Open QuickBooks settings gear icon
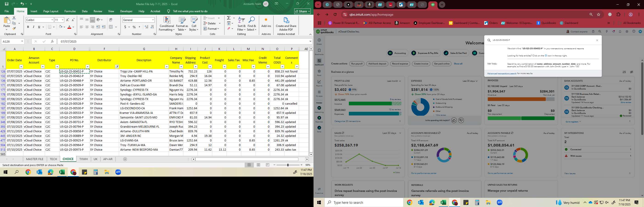644x207 pixels. 627,32
